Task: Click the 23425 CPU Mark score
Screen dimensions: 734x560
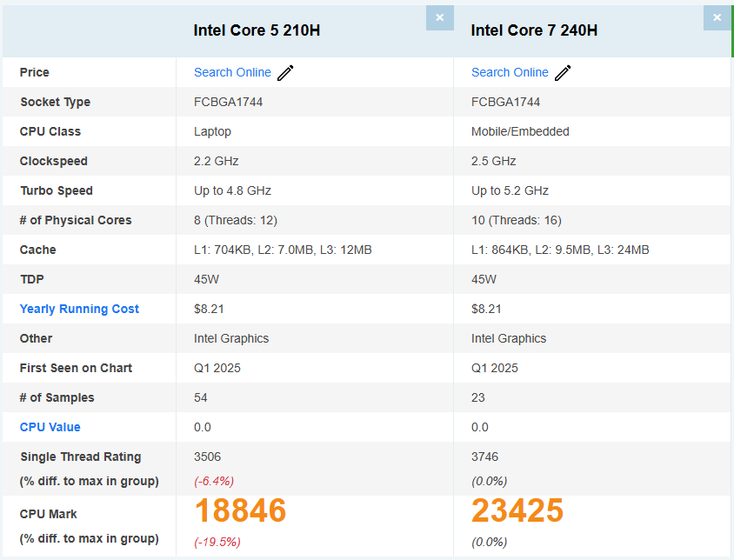Action: [x=517, y=510]
